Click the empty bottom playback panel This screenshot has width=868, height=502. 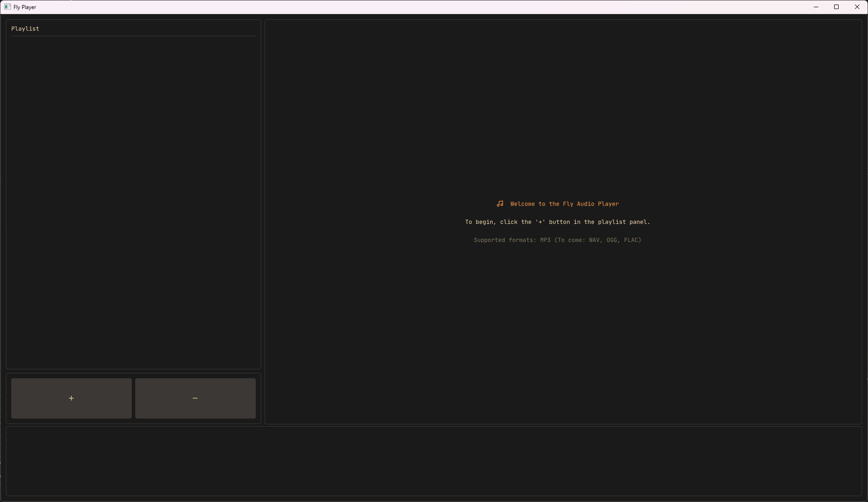tap(434, 461)
